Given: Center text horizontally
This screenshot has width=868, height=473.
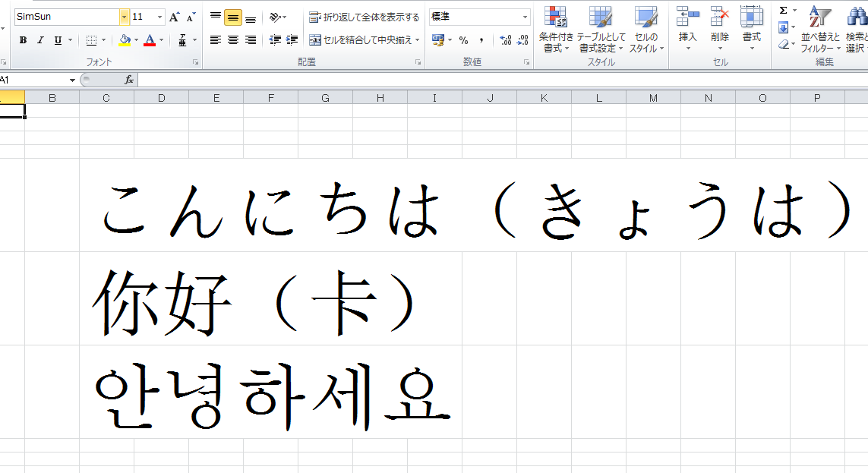Looking at the screenshot, I should pos(233,39).
